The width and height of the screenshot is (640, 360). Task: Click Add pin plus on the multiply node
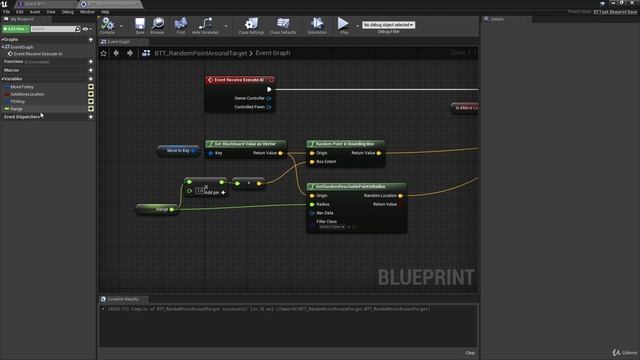(223, 193)
